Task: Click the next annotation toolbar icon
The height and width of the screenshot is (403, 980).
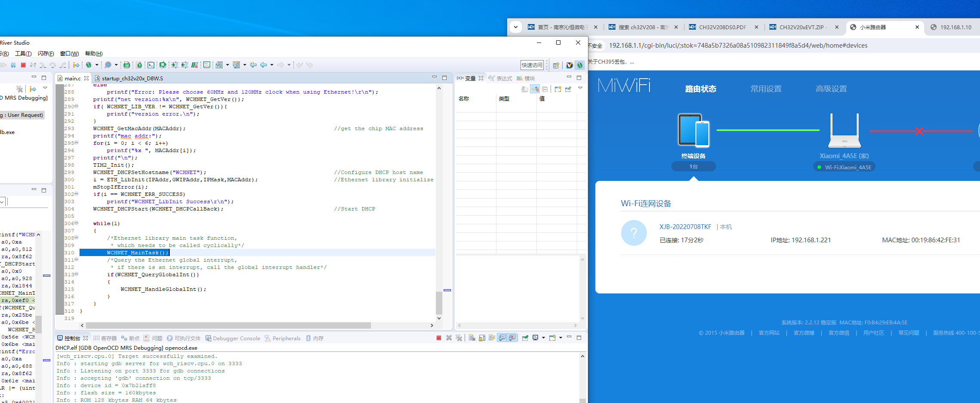Action: [219, 65]
